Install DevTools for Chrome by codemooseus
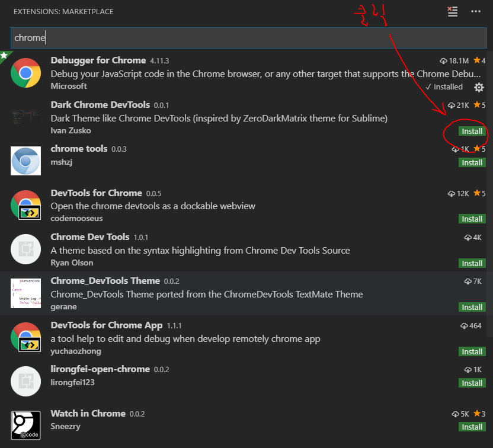Viewport: 493px width, 448px height. (472, 219)
